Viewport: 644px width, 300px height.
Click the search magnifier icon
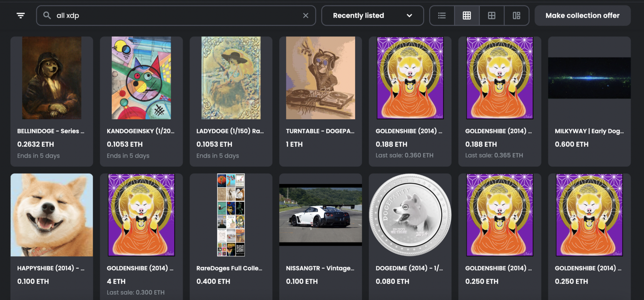47,16
